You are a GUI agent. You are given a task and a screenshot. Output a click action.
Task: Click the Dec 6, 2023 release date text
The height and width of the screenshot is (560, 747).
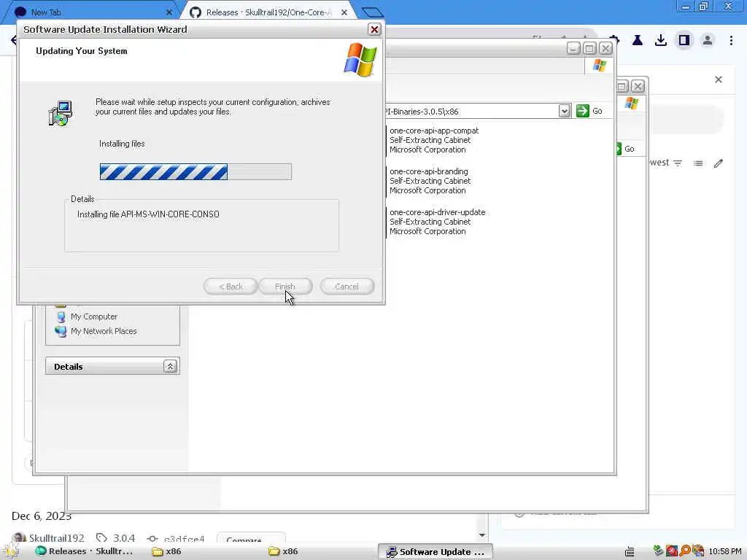(x=42, y=516)
